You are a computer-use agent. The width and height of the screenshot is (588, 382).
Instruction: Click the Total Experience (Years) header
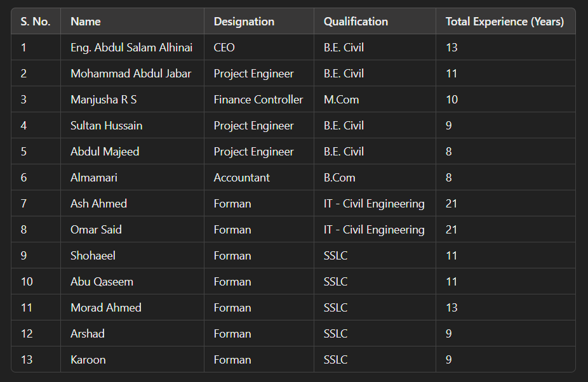[x=504, y=22]
